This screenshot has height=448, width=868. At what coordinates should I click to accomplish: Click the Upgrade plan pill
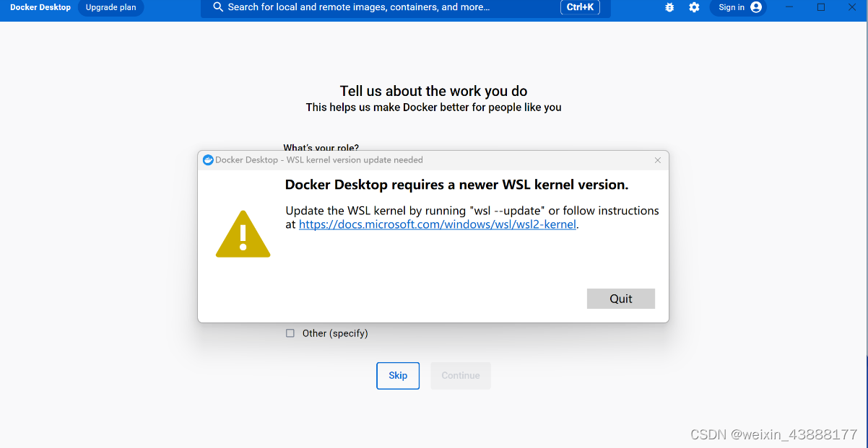pos(110,7)
